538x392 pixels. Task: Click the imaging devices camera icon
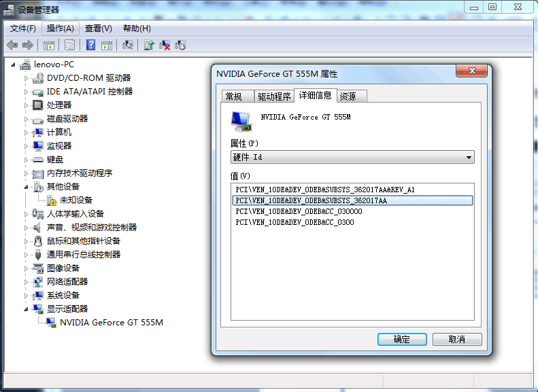(37, 268)
